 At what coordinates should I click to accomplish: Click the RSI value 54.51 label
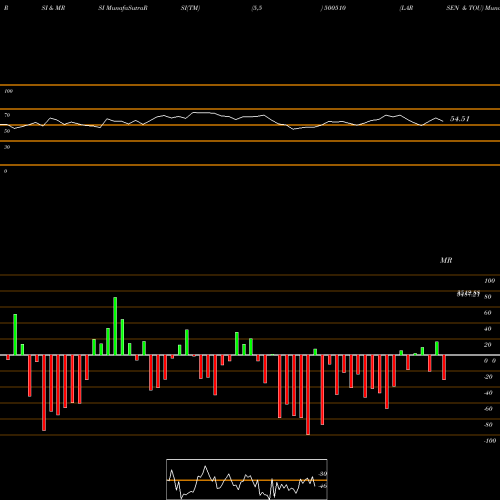460,119
